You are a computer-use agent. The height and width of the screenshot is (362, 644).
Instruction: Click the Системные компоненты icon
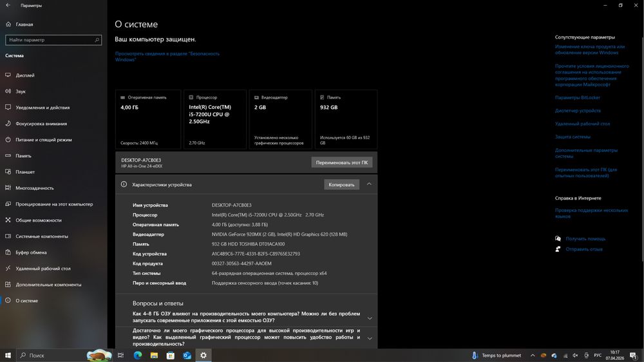click(x=8, y=236)
